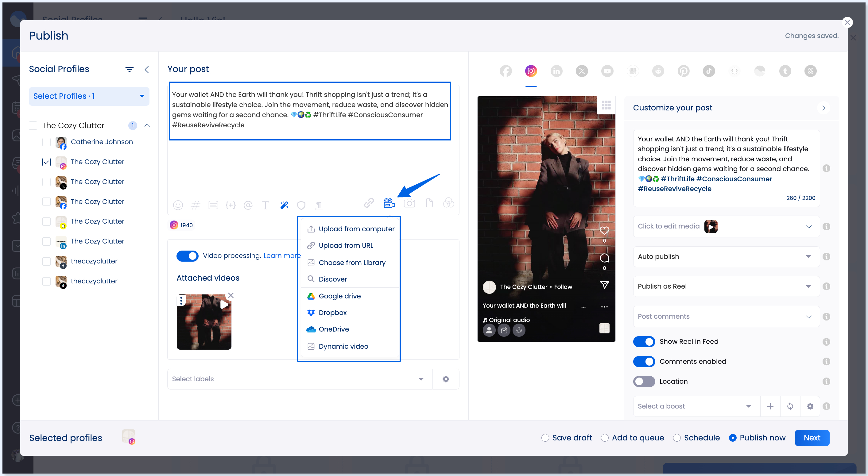Viewport: 868px width, 476px height.
Task: Choose Upload from URL menu item
Action: pyautogui.click(x=350, y=245)
